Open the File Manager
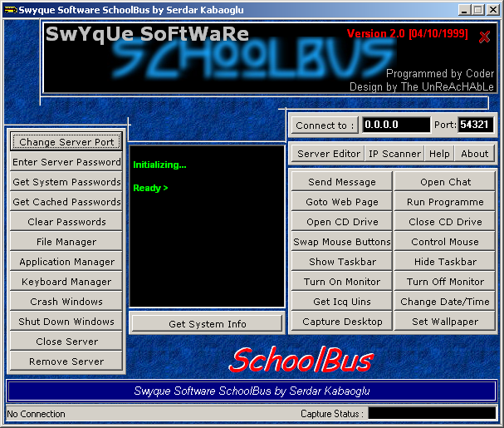The image size is (504, 428). tap(66, 242)
